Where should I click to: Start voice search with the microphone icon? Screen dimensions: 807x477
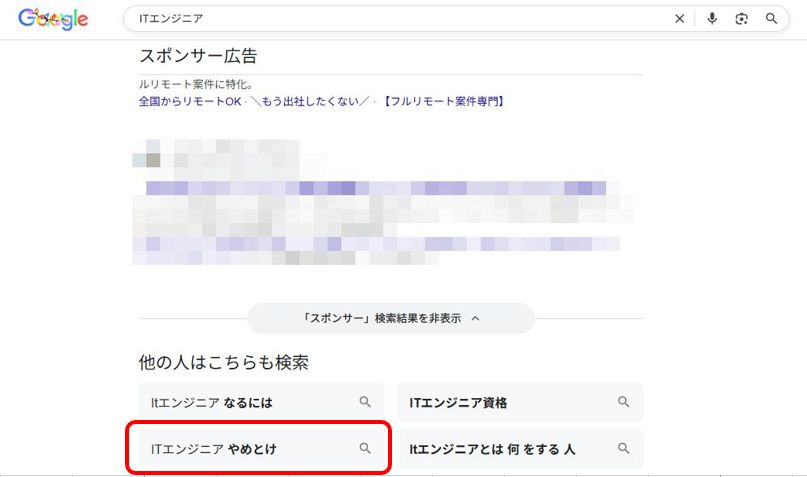pyautogui.click(x=712, y=19)
